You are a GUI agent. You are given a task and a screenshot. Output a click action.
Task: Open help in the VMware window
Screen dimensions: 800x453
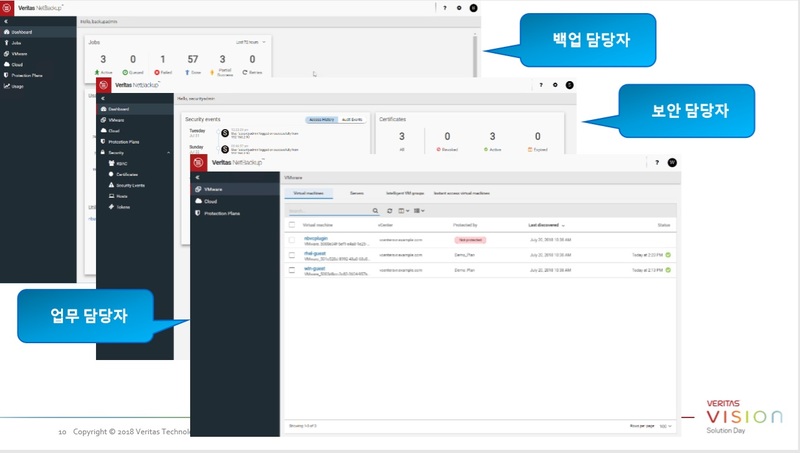click(657, 163)
